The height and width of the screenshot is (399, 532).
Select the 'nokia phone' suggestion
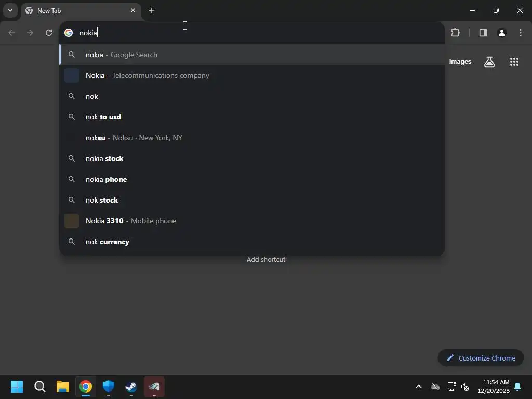click(x=252, y=179)
